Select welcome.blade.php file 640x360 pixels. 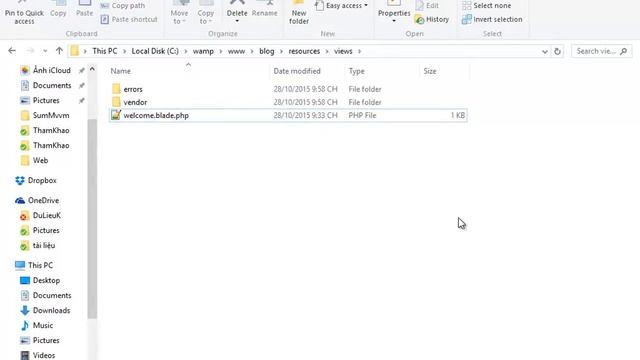coord(288,115)
